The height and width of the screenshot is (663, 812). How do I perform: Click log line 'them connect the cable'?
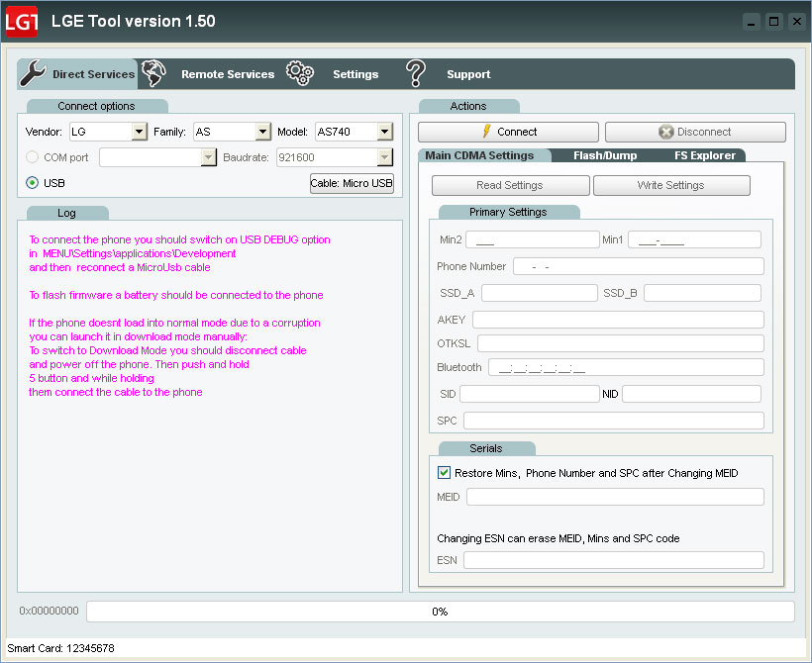click(x=116, y=392)
